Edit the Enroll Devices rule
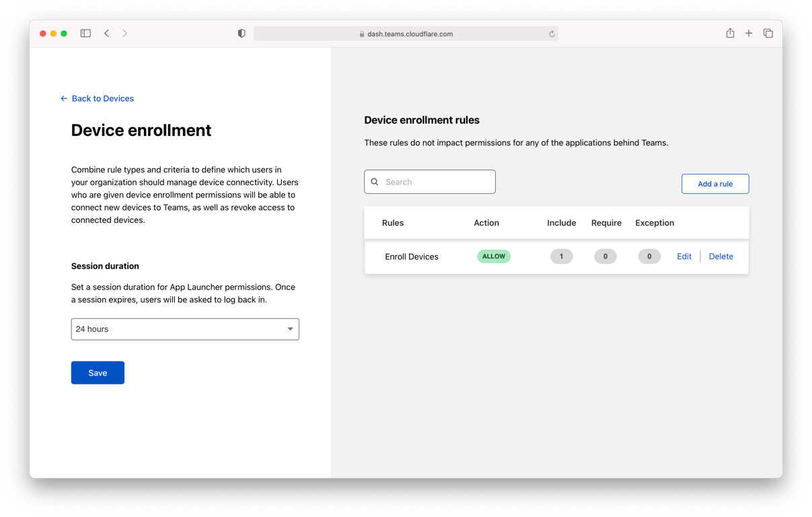The width and height of the screenshot is (812, 517). pyautogui.click(x=684, y=256)
